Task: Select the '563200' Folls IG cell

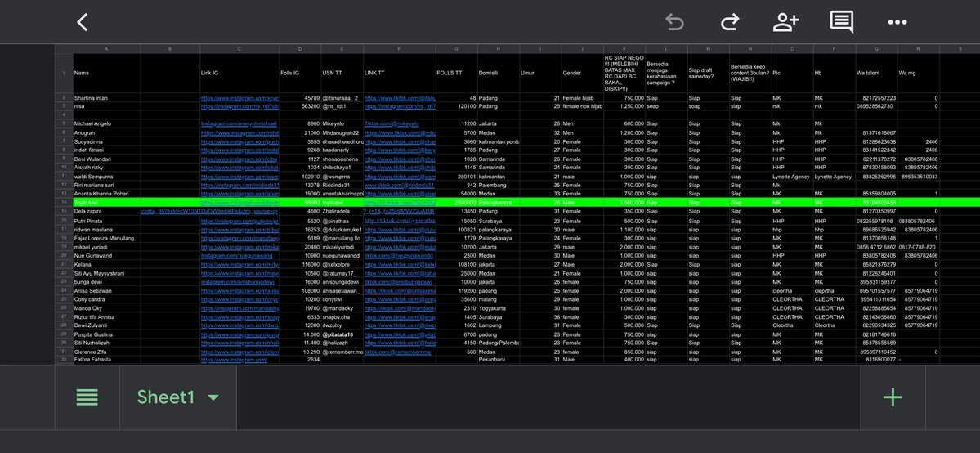Action: (300, 106)
